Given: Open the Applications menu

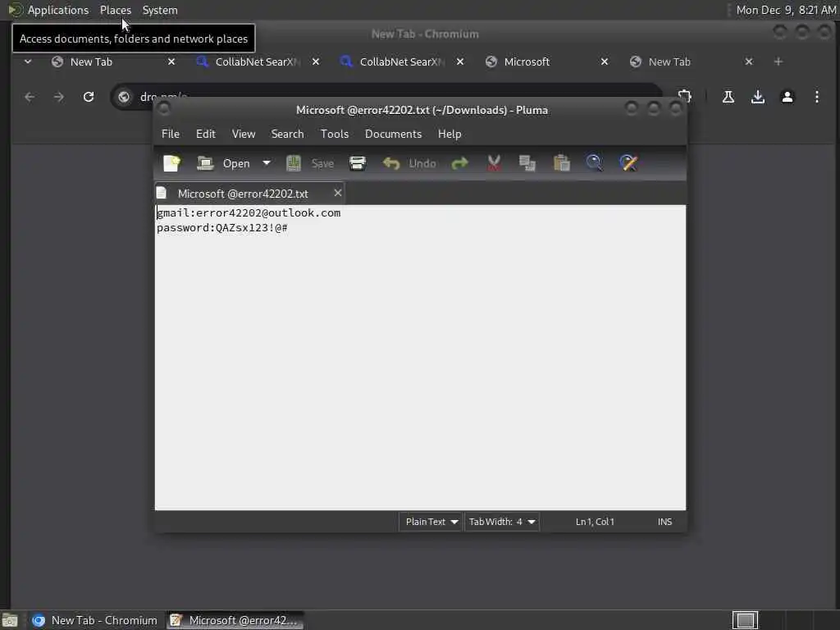Looking at the screenshot, I should (58, 10).
